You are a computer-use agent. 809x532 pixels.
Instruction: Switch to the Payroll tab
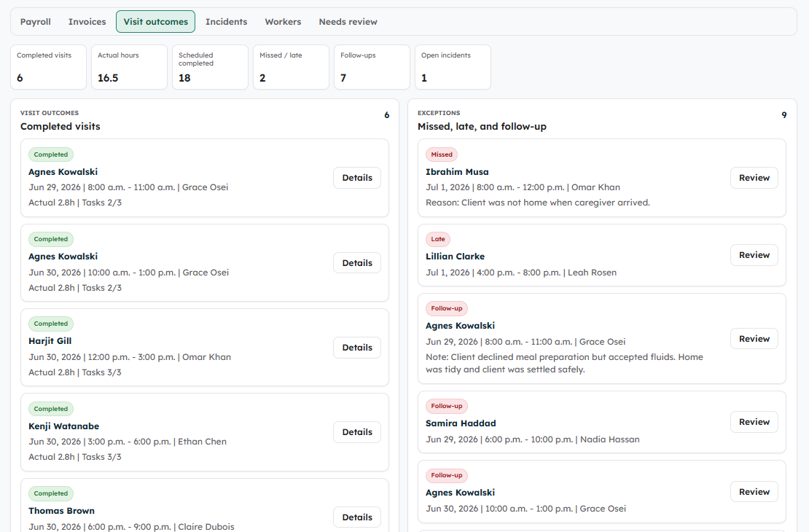pos(35,22)
